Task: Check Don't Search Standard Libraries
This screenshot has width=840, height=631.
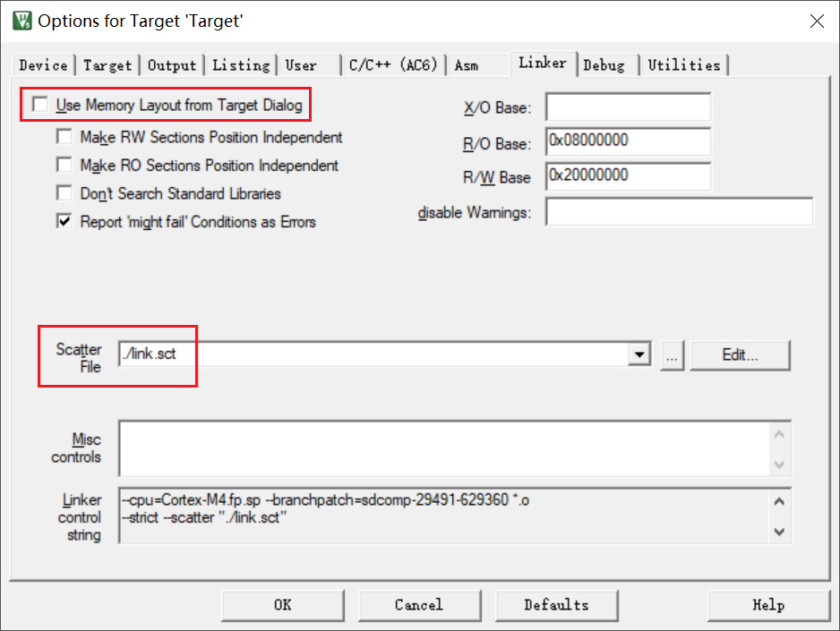Action: point(64,193)
